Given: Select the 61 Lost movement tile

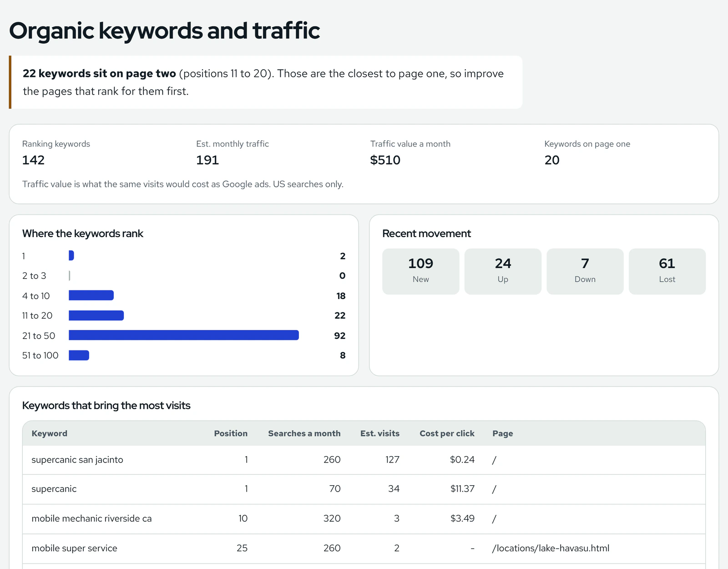Looking at the screenshot, I should 667,271.
